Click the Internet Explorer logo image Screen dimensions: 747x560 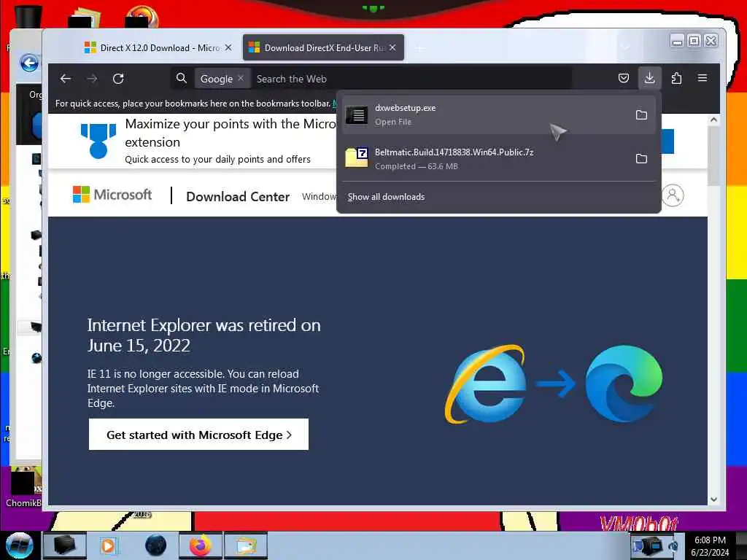point(485,384)
